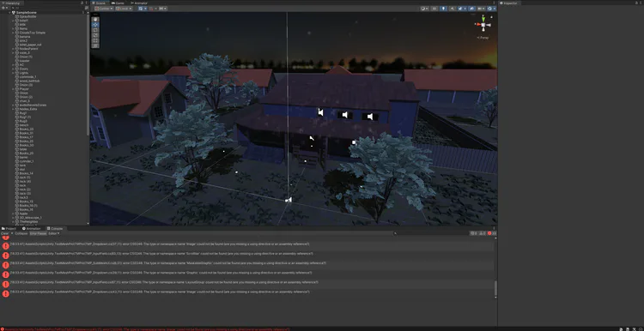Open the Inspector panel options menu
This screenshot has width=644, height=331.
(641, 3)
